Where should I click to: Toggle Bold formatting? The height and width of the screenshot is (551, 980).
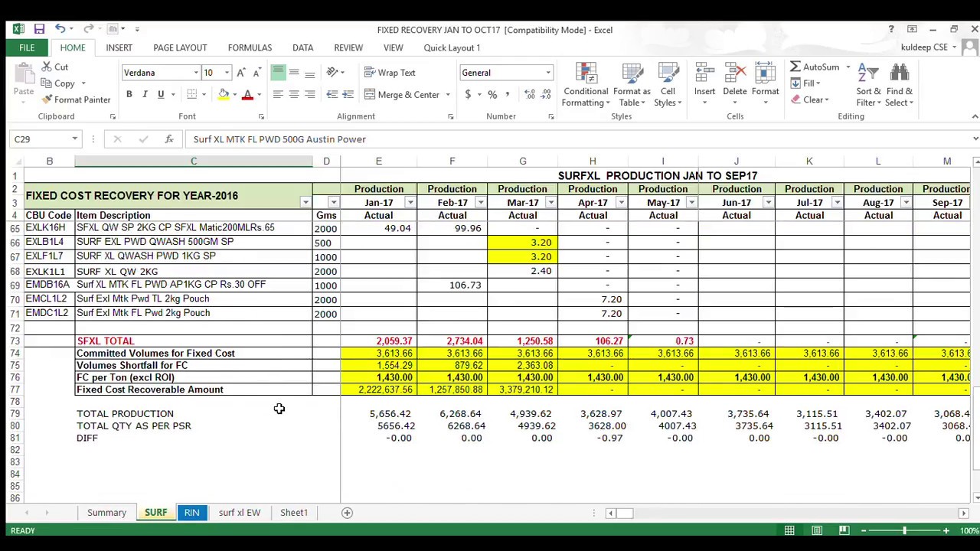click(129, 95)
